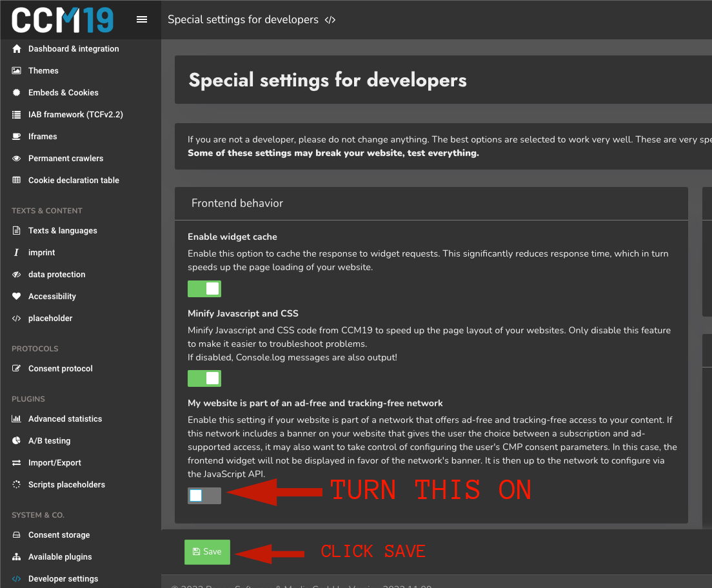
Task: Click the spinner icon beside Scripts placeholders
Action: coord(16,484)
